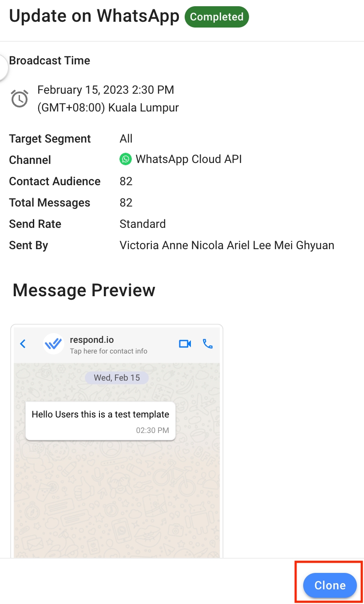Click the Update on WhatsApp title

tap(94, 16)
